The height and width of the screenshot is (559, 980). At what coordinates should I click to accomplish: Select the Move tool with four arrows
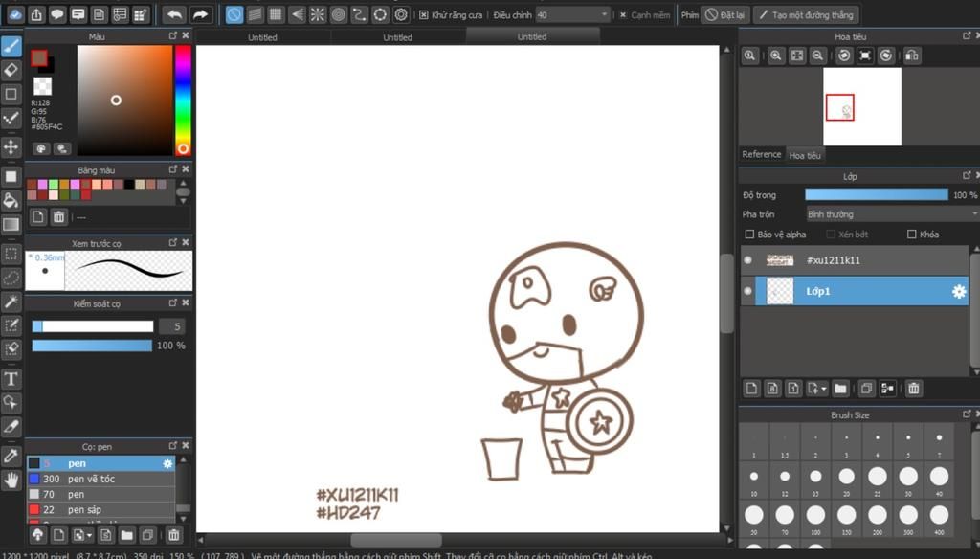[11, 147]
